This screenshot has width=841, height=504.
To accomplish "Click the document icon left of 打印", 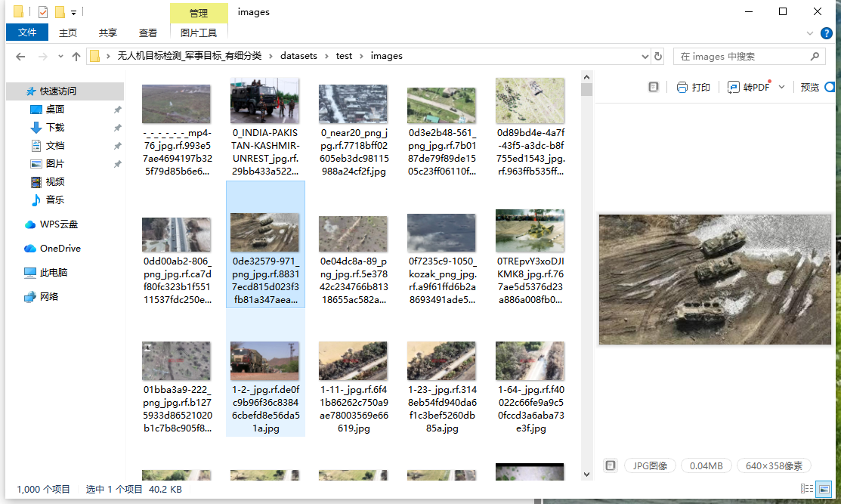I will (654, 87).
